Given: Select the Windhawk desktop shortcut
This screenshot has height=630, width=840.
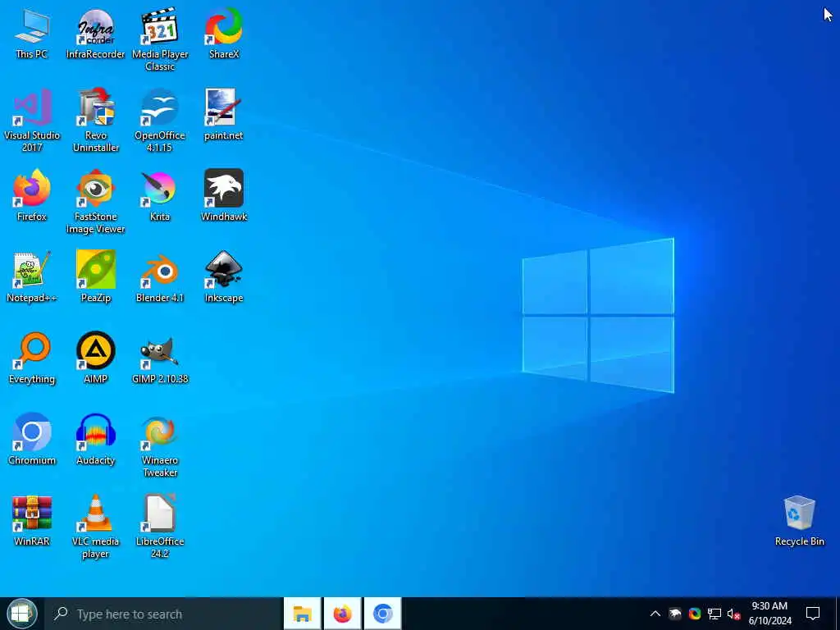Looking at the screenshot, I should [224, 196].
